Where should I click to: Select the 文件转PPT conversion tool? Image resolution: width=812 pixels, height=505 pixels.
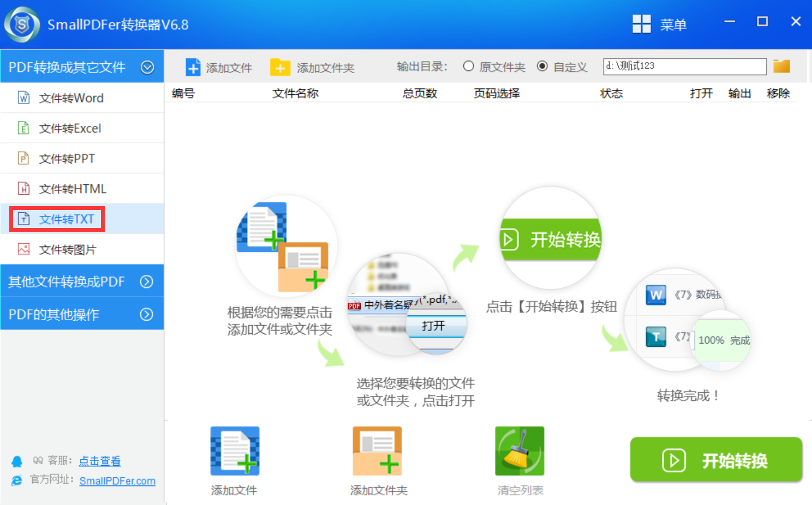click(68, 158)
